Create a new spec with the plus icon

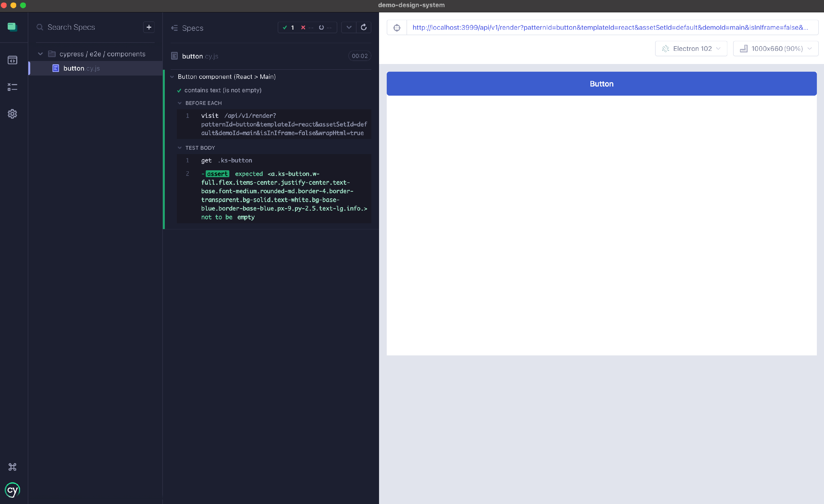(x=149, y=27)
